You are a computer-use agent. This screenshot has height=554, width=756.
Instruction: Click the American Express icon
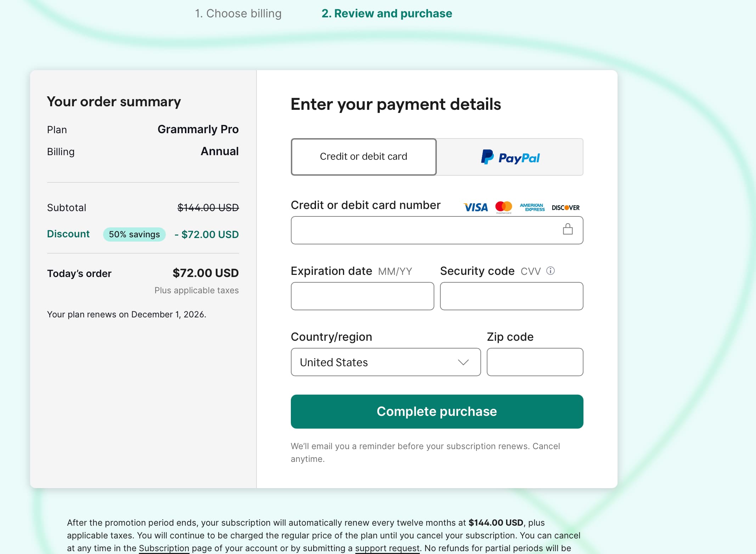coord(532,207)
